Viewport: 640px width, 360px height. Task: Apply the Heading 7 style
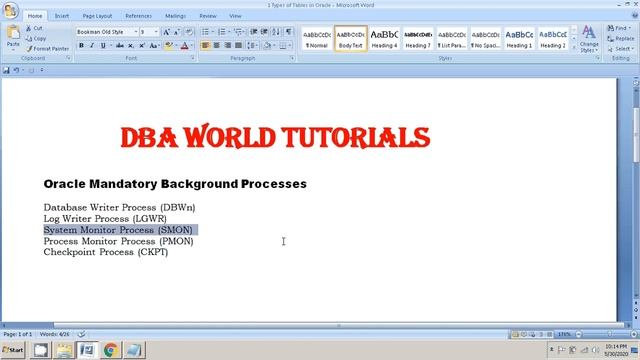tap(418, 39)
